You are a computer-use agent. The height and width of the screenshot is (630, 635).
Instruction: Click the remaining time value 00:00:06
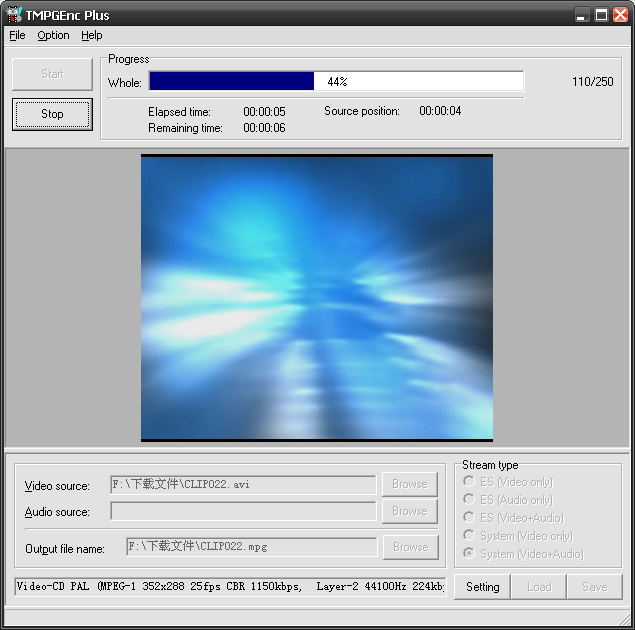click(264, 128)
